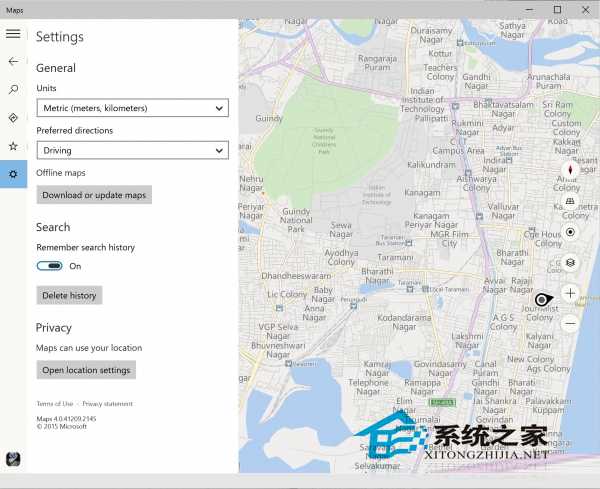The image size is (600, 489).
Task: Minimize the Maps window
Action: click(x=530, y=10)
